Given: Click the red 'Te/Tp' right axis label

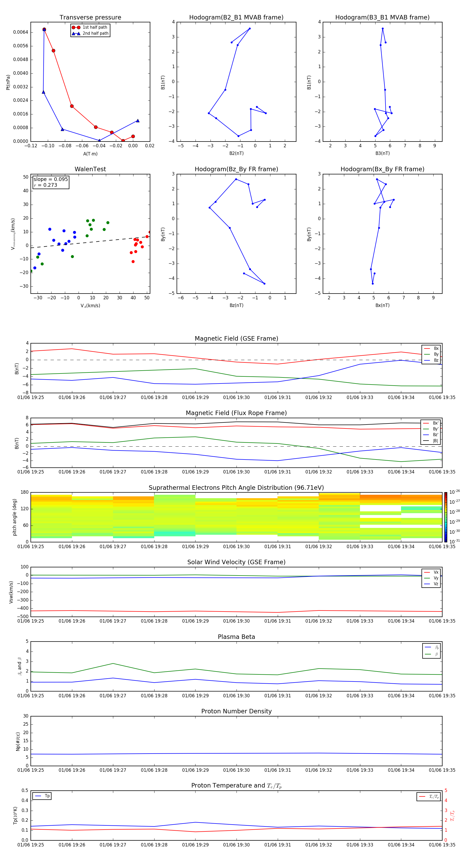Looking at the screenshot, I should 453,815.
